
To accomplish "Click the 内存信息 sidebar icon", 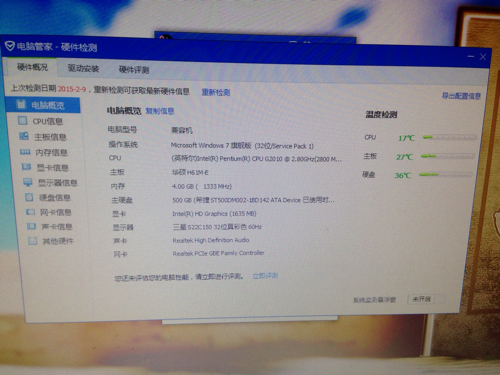I will pos(25,152).
